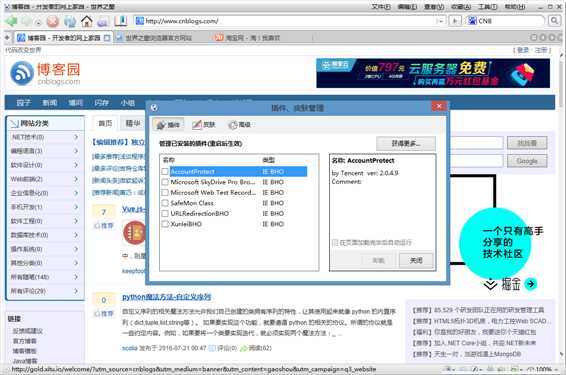The width and height of the screenshot is (566, 375).
Task: Close the plugin dialog with red X
Action: (x=439, y=106)
